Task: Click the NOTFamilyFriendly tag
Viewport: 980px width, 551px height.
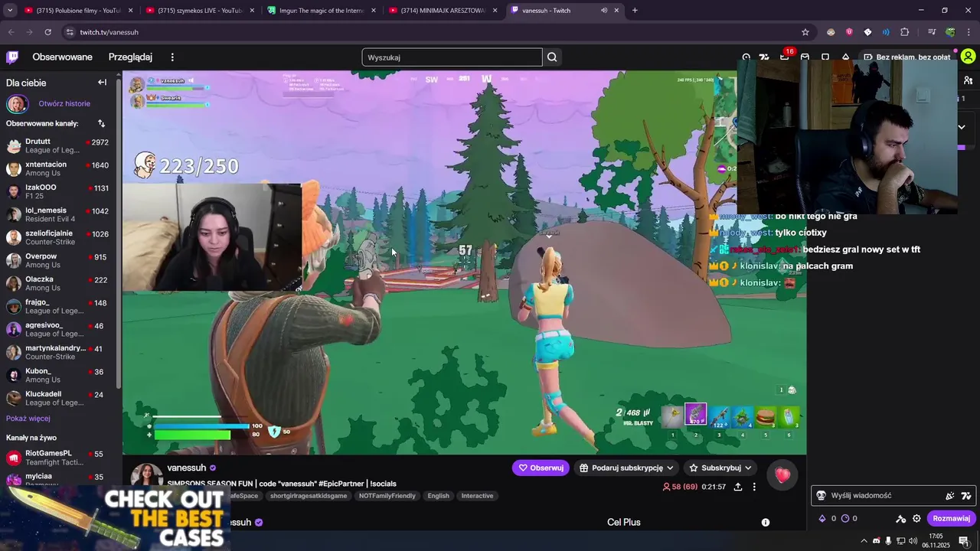Action: click(x=387, y=496)
